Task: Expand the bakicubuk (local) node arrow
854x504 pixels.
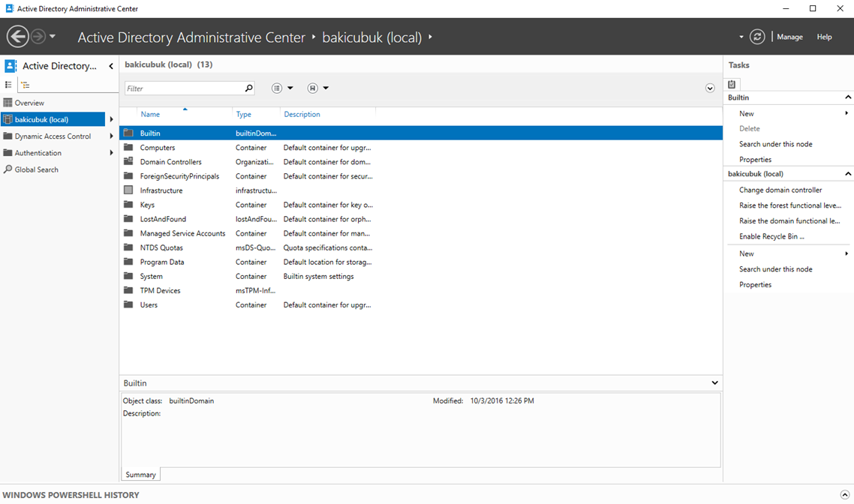Action: [x=111, y=119]
